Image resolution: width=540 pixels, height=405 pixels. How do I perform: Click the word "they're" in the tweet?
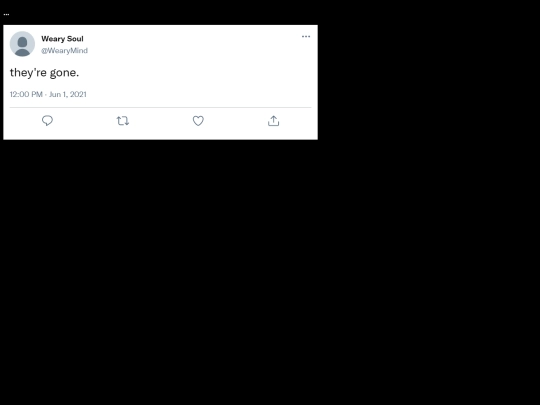28,73
